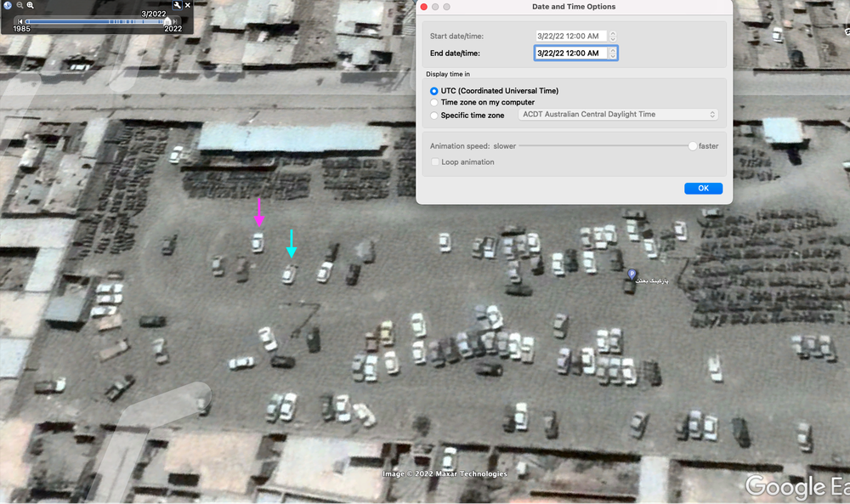Open the ACDT time zone dropdown
850x504 pixels.
[x=618, y=115]
